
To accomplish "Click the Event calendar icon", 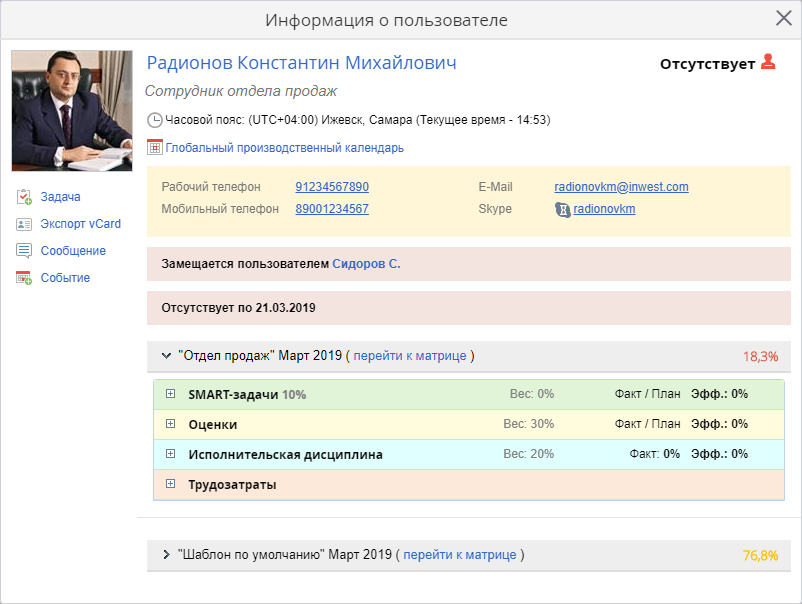I will tap(24, 278).
